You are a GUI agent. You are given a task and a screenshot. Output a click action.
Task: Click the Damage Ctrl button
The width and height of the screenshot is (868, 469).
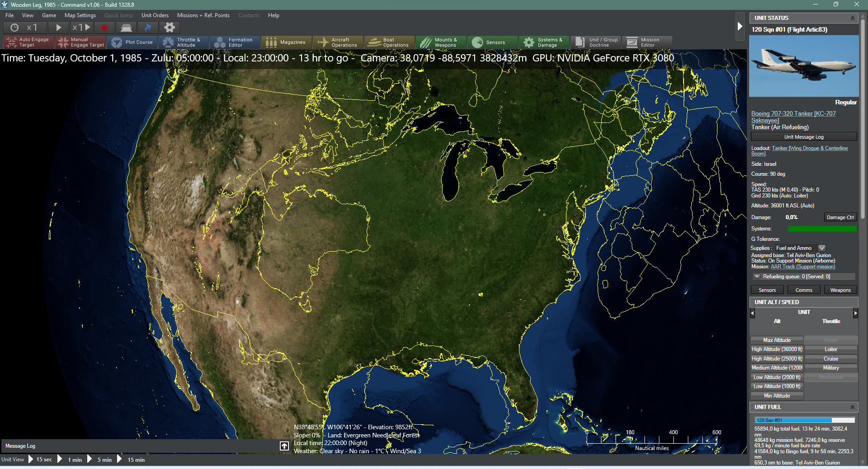[840, 217]
